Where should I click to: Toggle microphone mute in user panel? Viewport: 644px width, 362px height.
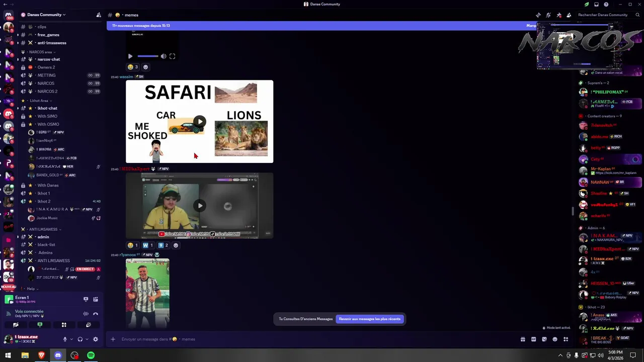point(65,339)
